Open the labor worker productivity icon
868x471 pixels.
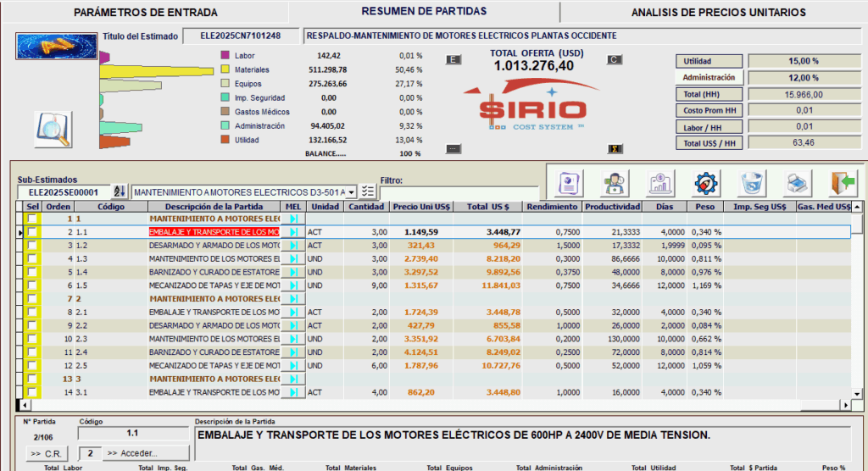coord(614,183)
